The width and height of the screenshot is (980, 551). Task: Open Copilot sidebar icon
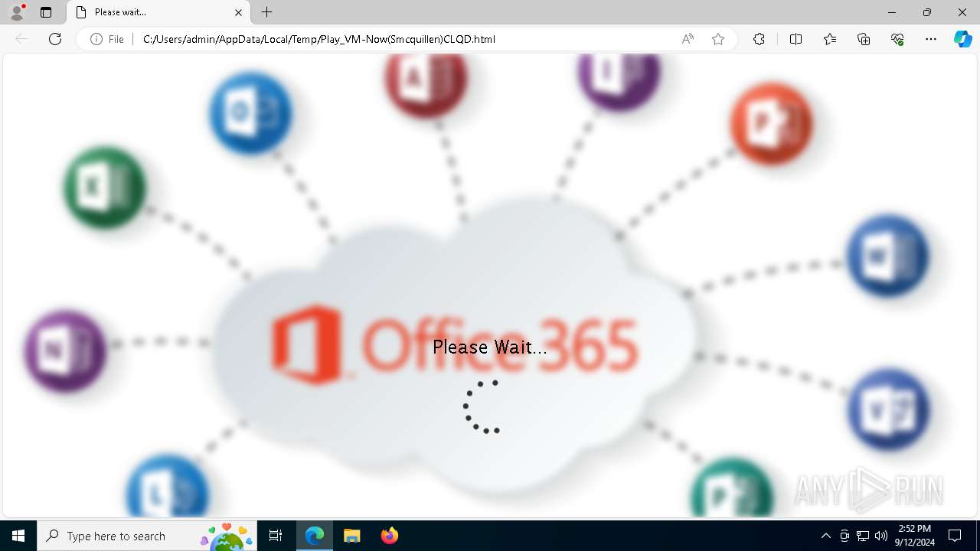[962, 39]
